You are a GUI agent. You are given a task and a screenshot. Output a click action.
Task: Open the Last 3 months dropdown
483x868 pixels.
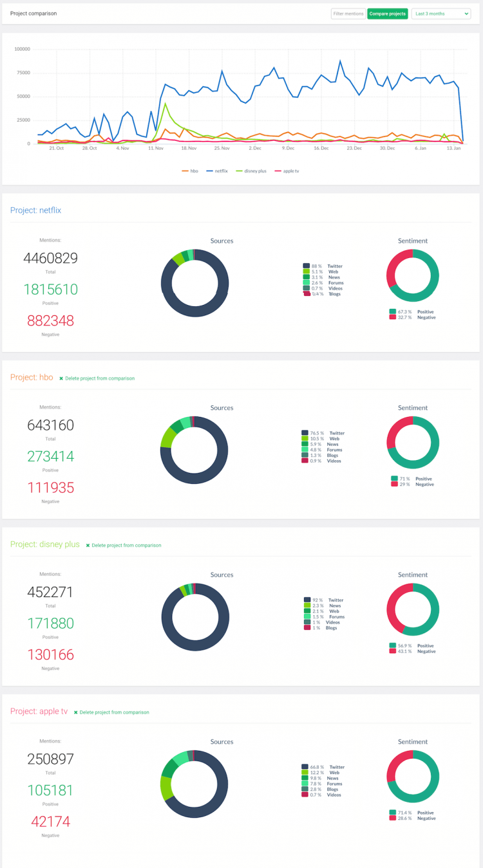(x=441, y=14)
